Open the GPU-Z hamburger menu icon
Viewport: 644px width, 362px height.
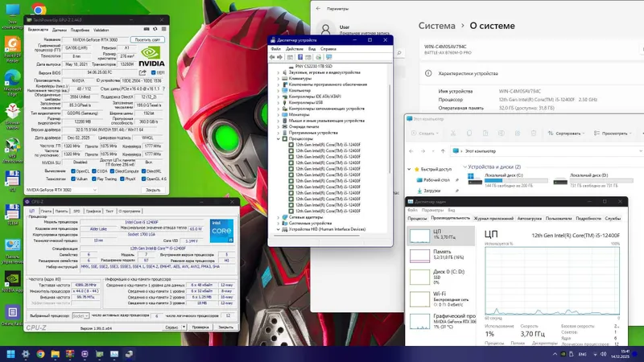pos(164,30)
